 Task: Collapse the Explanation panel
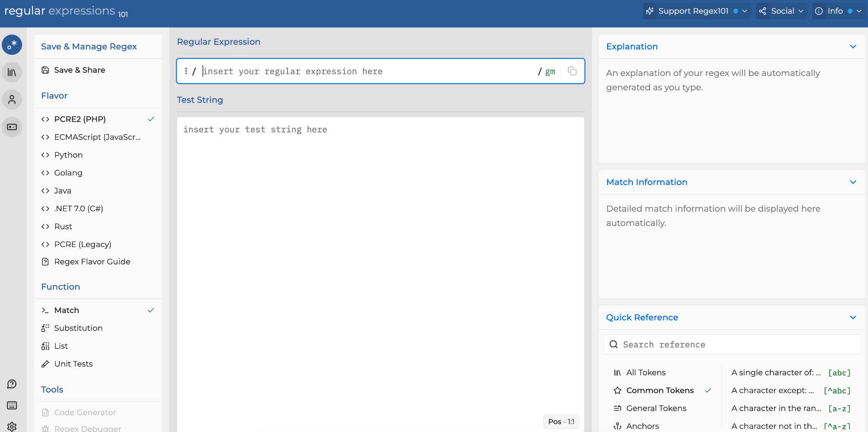853,47
